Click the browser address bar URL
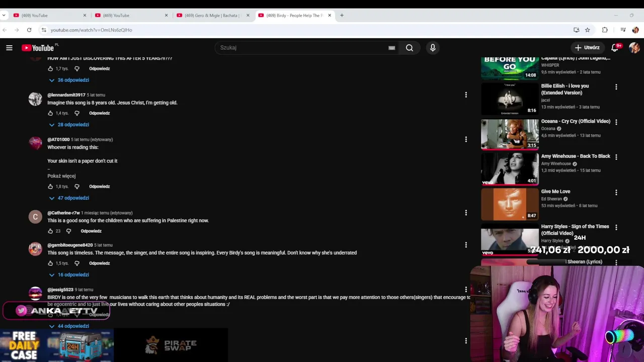This screenshot has height=362, width=644. coord(91,30)
